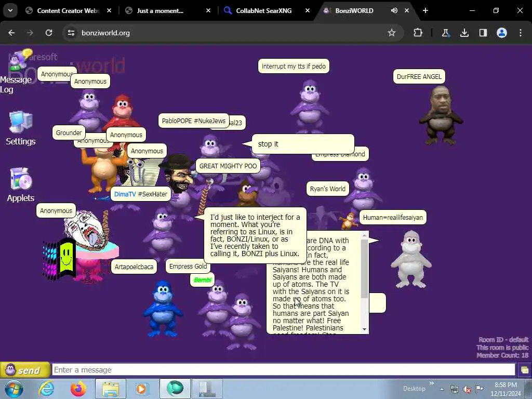The image size is (532, 399).
Task: Open the taskbar clock showing 8:58 PM
Action: pyautogui.click(x=506, y=389)
